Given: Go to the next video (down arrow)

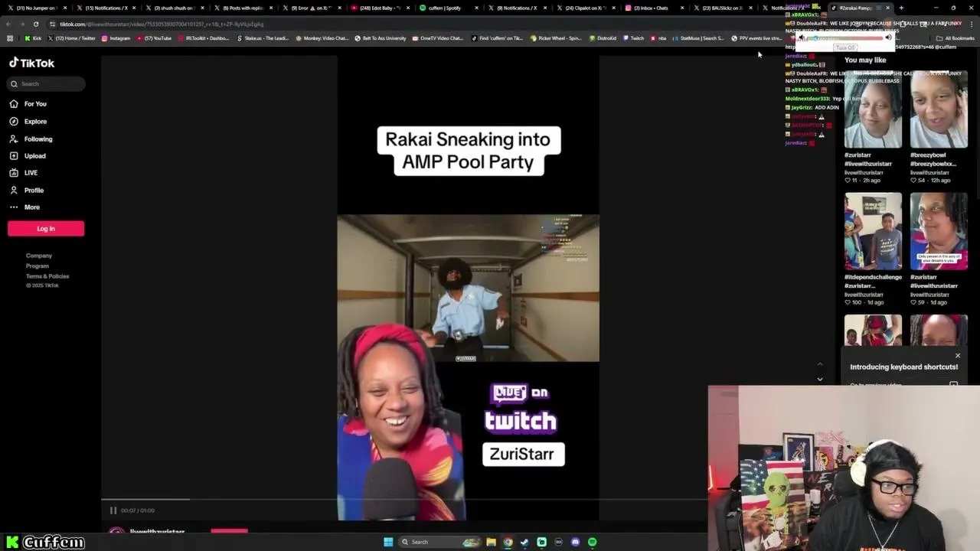Looking at the screenshot, I should (x=820, y=379).
